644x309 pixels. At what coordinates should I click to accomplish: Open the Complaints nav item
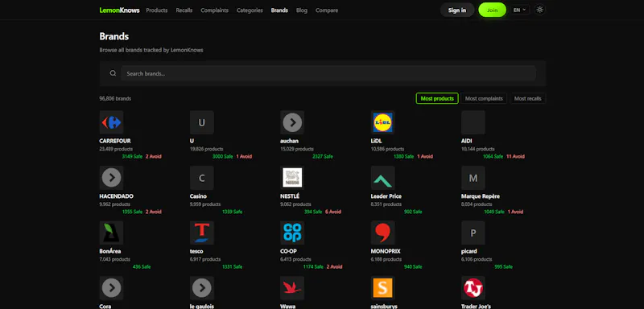click(214, 10)
